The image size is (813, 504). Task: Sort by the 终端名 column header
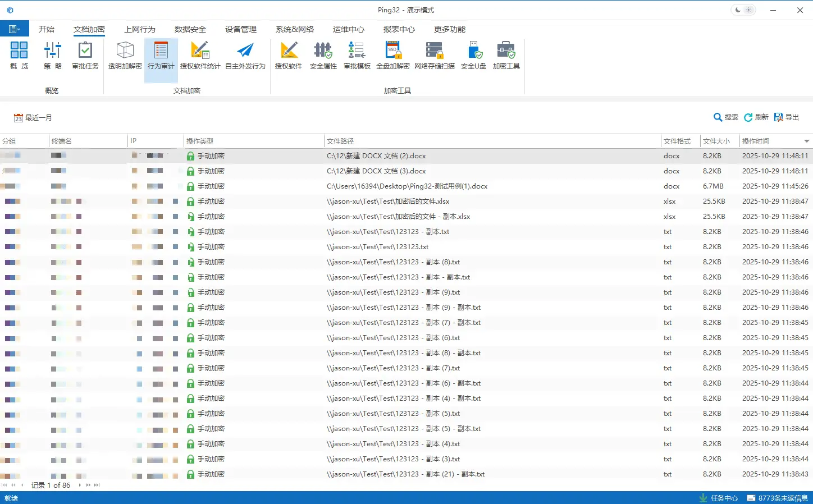pyautogui.click(x=88, y=141)
